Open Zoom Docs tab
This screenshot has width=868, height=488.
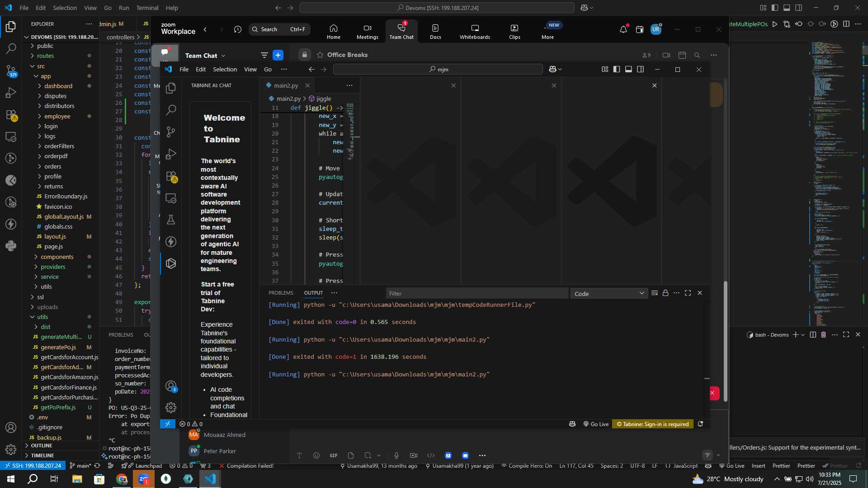coord(435,32)
